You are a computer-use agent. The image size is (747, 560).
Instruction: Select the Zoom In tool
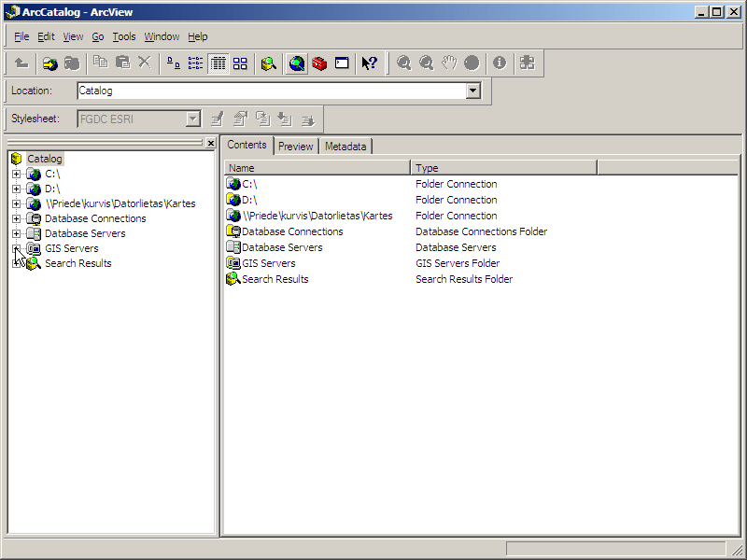pos(404,63)
